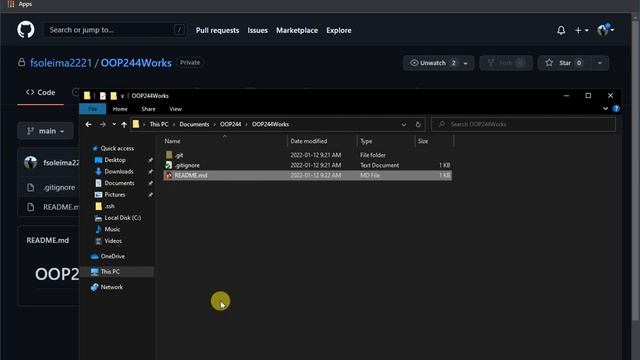The height and width of the screenshot is (360, 640).
Task: Open quick access toolbar customize dropdown
Action: [x=122, y=96]
